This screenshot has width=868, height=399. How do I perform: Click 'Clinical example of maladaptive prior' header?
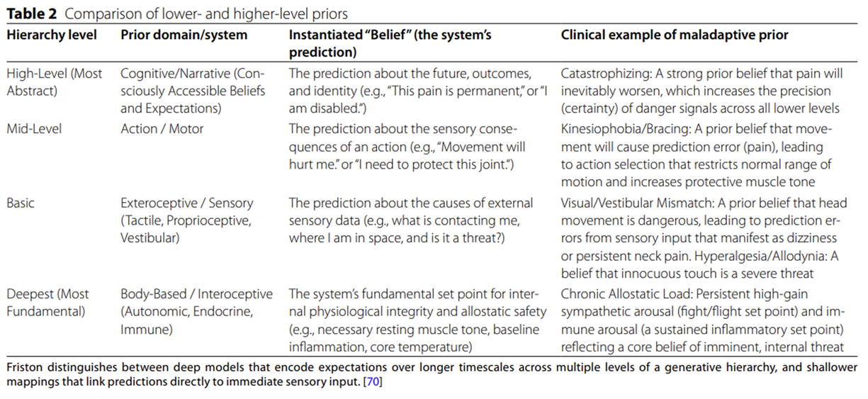[675, 35]
